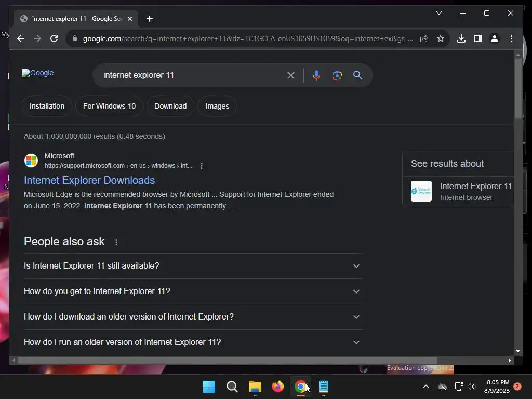
Task: Select the For Windows 10 chip
Action: click(109, 106)
